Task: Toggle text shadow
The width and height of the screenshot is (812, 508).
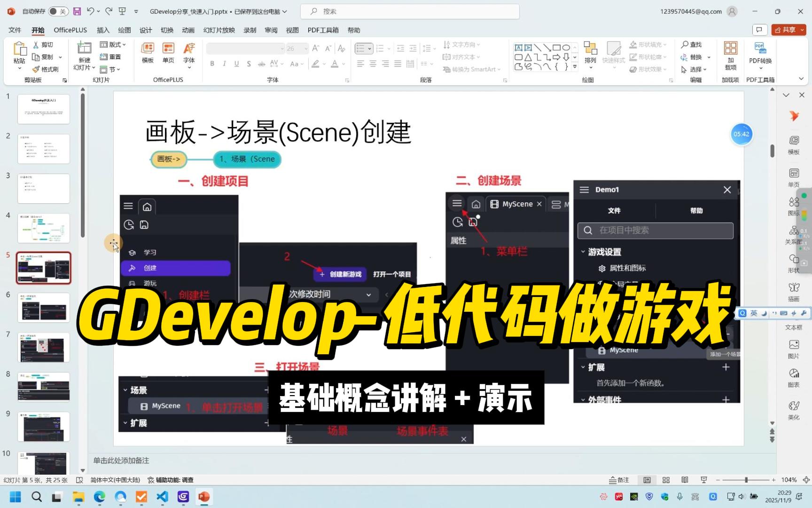Action: (x=249, y=63)
